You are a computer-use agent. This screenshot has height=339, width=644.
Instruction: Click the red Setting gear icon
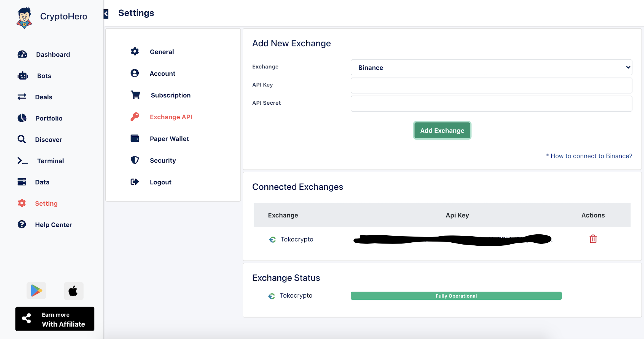point(22,203)
